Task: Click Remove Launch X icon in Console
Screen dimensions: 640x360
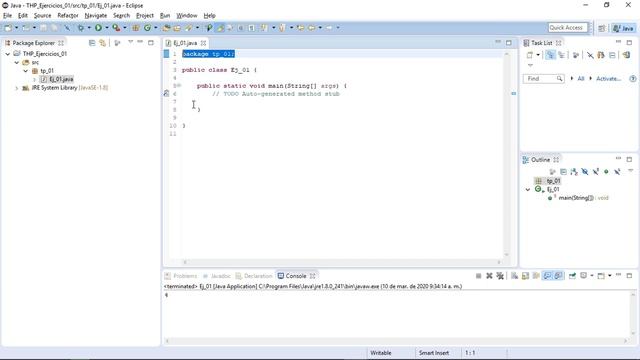Action: [489, 276]
